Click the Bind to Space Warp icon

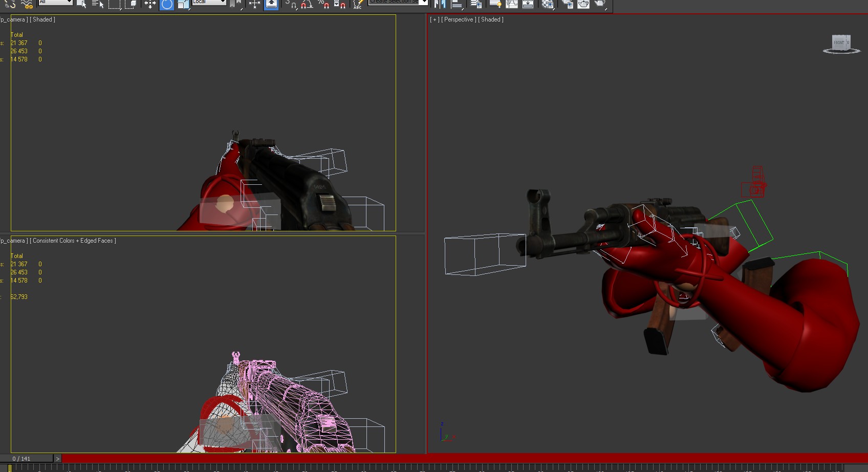(x=27, y=4)
